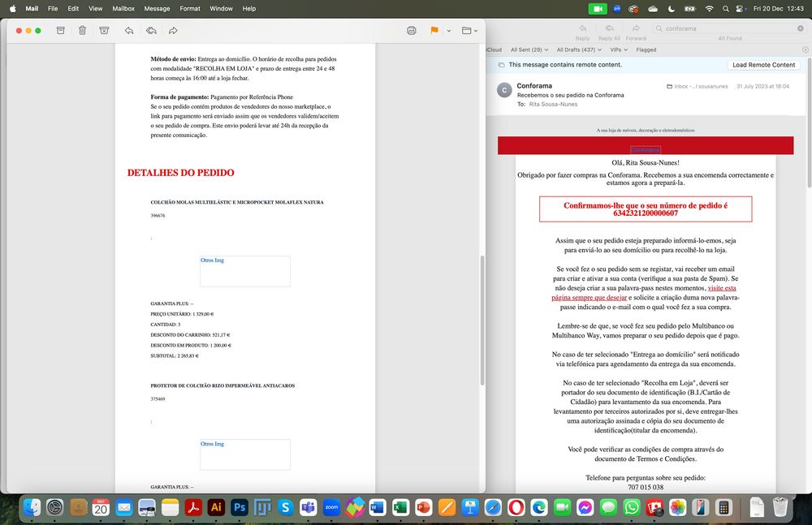Click Reply All in background Mail window
812x525 pixels.
pyautogui.click(x=610, y=32)
